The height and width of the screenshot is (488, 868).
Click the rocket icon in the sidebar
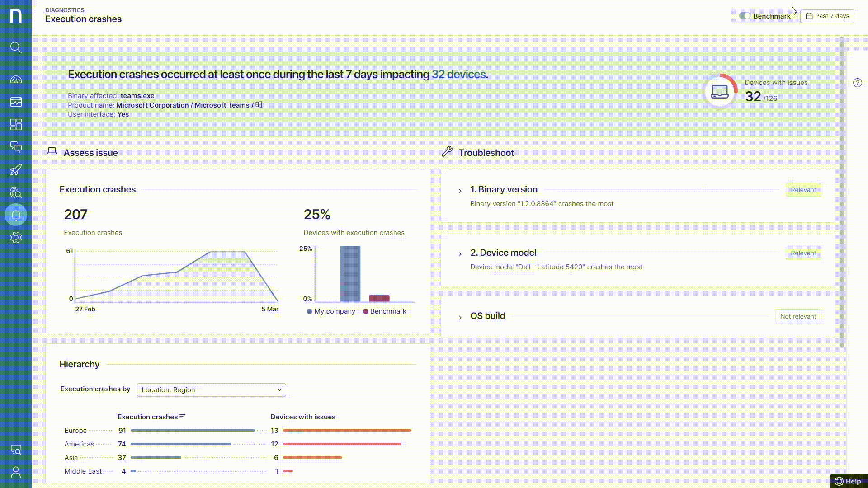[x=16, y=170]
